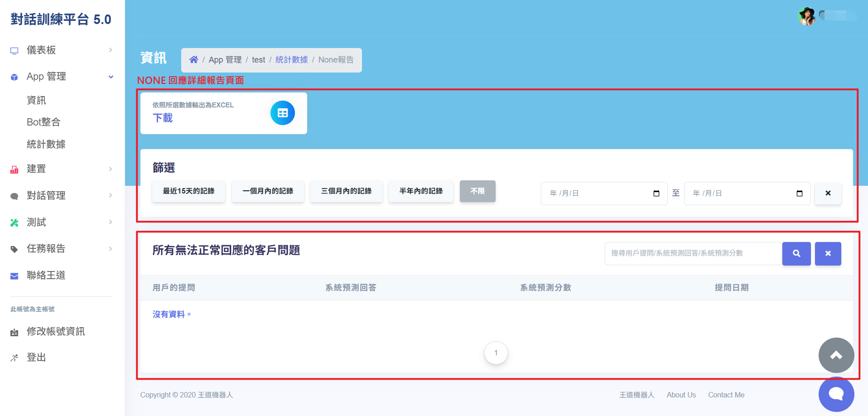The width and height of the screenshot is (868, 416).
Task: Click the home icon in breadcrumb
Action: pos(193,60)
